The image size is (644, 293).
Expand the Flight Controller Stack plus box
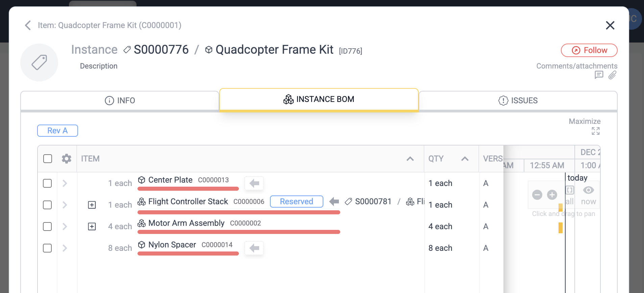[x=92, y=205]
